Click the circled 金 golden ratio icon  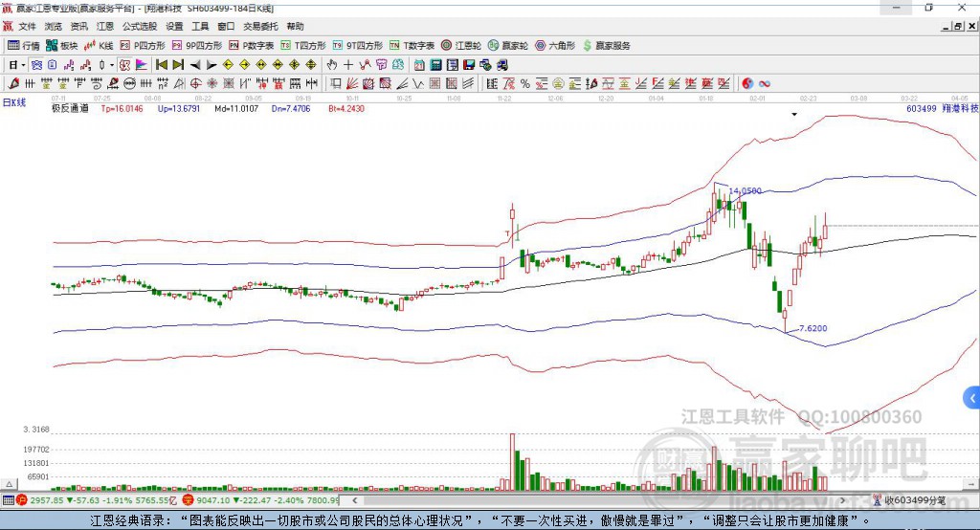(558, 83)
